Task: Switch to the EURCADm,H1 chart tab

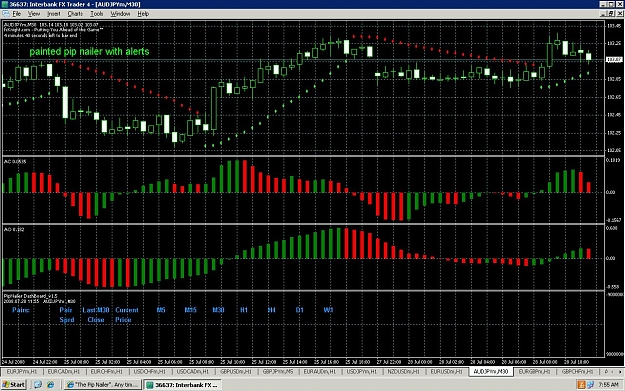Action: click(x=64, y=371)
